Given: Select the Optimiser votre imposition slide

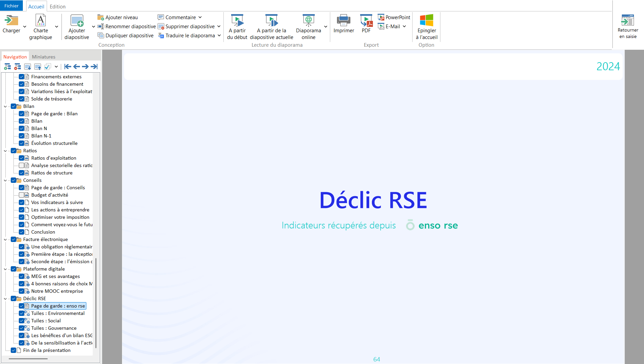Looking at the screenshot, I should click(x=60, y=217).
